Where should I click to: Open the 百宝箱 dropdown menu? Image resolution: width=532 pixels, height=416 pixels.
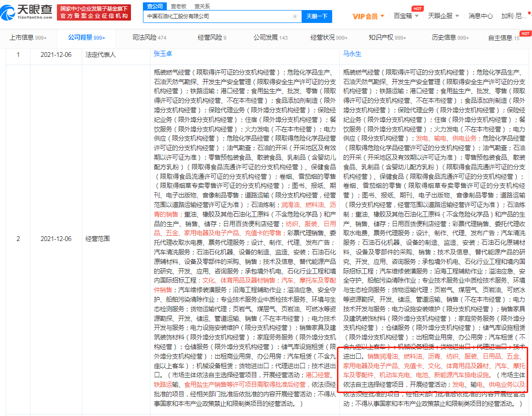406,16
